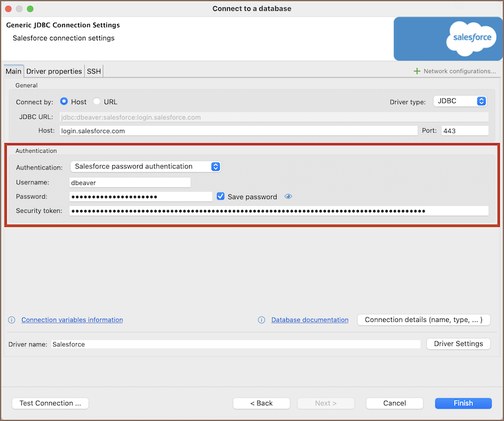This screenshot has height=421, width=504.
Task: Open the Driver type JDBC dropdown
Action: point(459,101)
